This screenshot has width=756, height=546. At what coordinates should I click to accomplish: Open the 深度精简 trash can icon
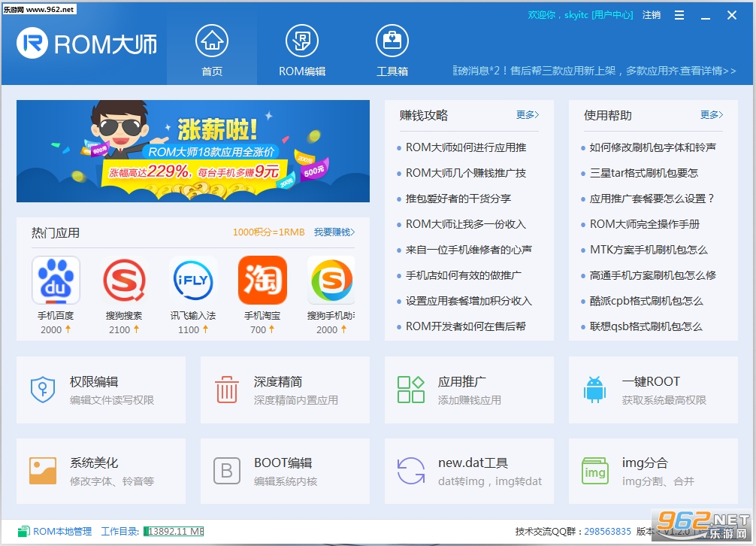[227, 390]
